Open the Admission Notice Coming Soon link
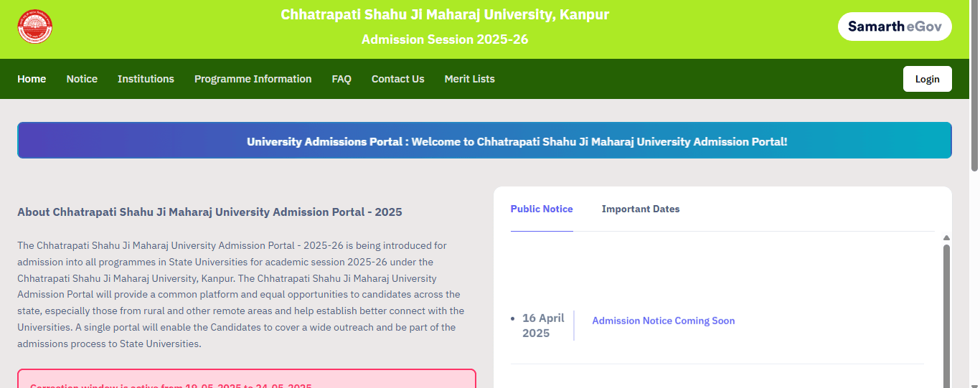The width and height of the screenshot is (980, 388). coord(663,321)
